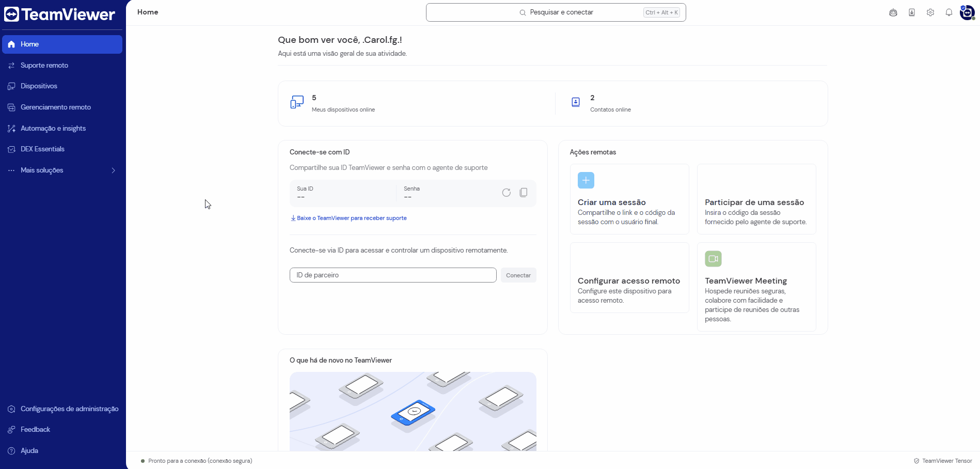This screenshot has width=980, height=469.
Task: Click the admin settings gear icon
Action: [x=11, y=409]
